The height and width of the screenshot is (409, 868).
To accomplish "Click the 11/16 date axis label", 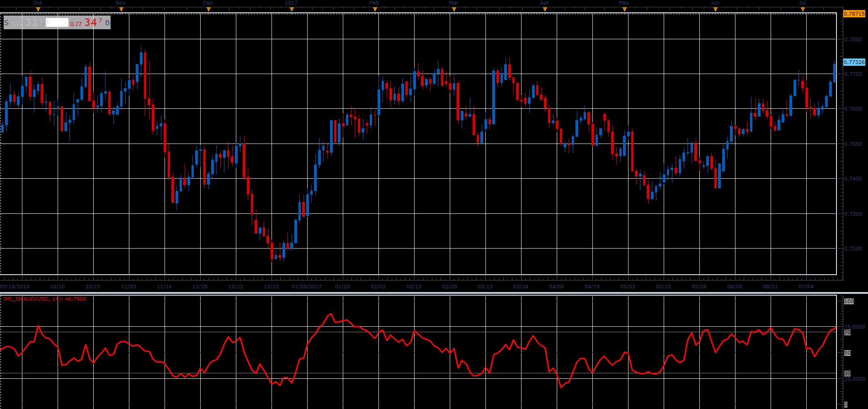I will 164,287.
